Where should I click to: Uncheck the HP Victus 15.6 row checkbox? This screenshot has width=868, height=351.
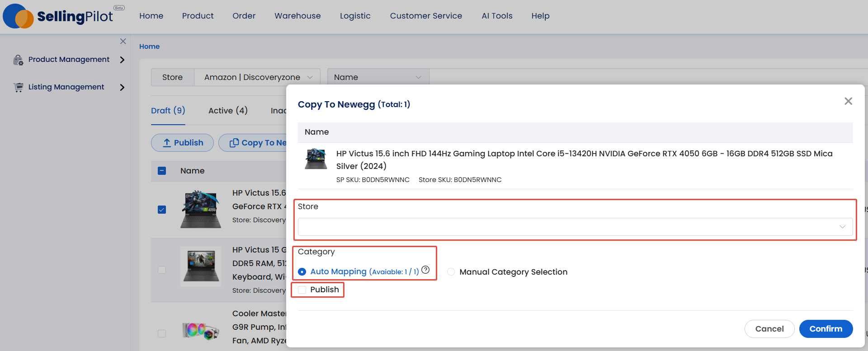click(162, 210)
